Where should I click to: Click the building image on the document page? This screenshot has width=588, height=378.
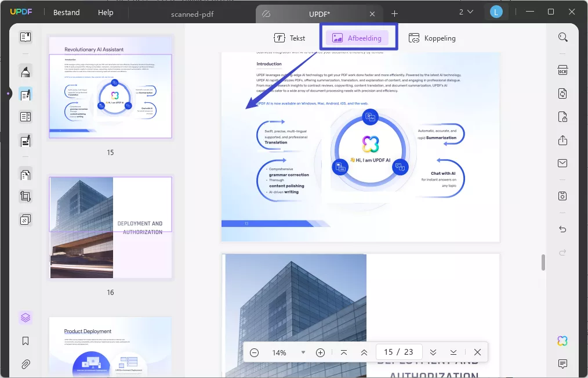[x=295, y=316]
